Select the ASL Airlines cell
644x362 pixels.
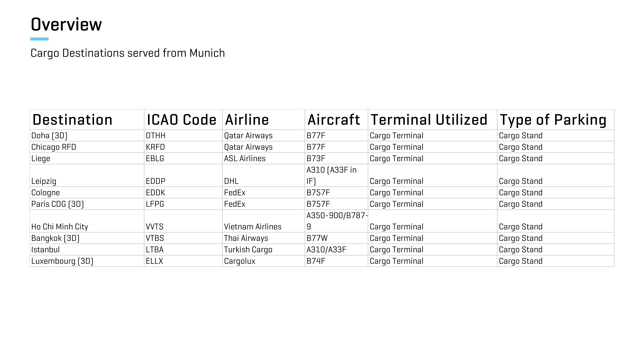click(x=263, y=158)
